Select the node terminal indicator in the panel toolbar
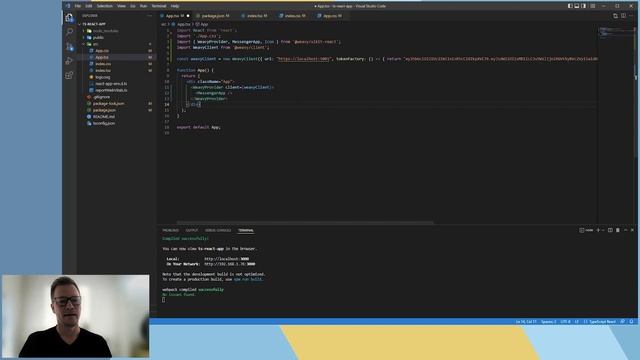Screen dimensions: 640x360 click(586, 230)
